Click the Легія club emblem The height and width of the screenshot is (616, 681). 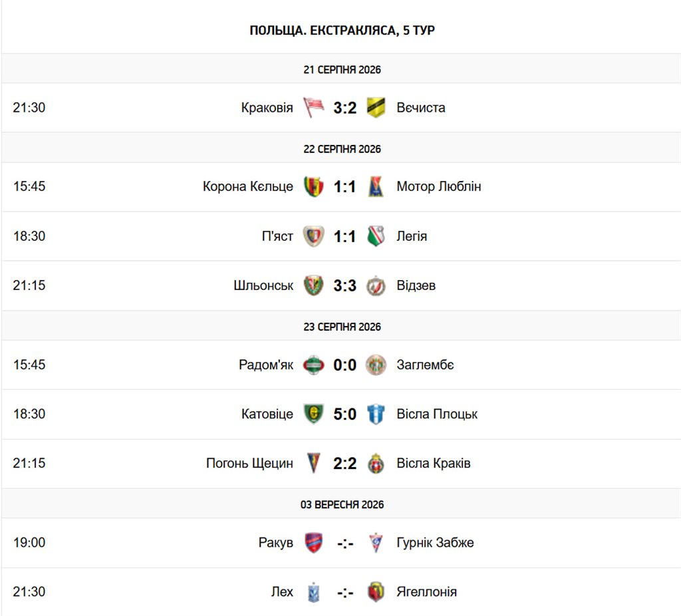[x=376, y=236]
